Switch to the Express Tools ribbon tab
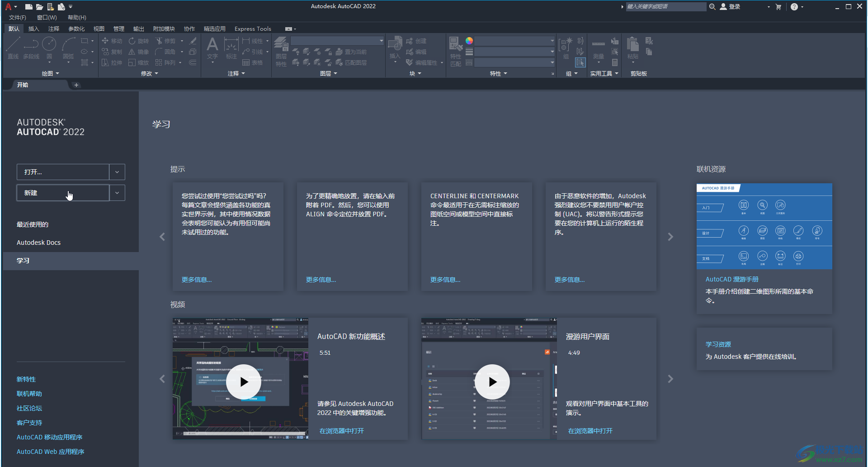Screen dimensions: 868x467 click(x=253, y=29)
